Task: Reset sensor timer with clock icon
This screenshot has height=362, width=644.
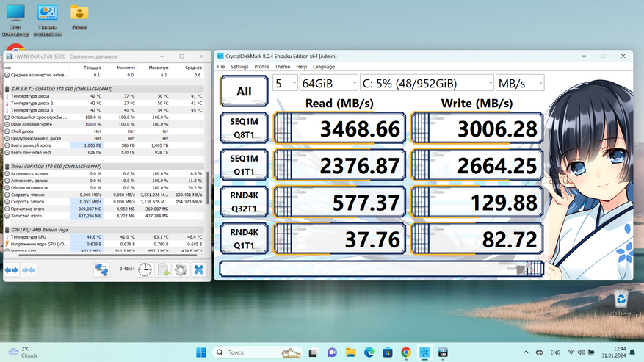Action: [145, 270]
